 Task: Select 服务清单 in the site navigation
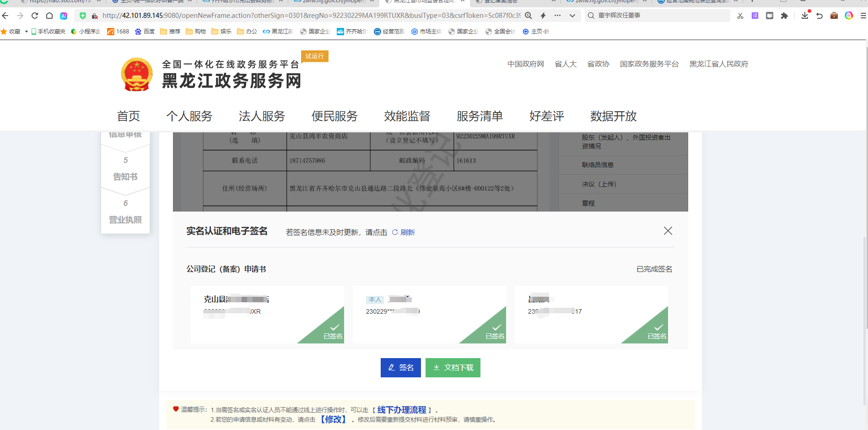click(x=480, y=116)
